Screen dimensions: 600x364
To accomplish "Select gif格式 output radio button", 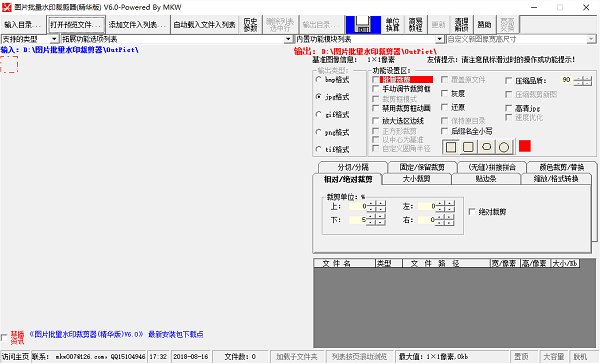I will pos(318,114).
